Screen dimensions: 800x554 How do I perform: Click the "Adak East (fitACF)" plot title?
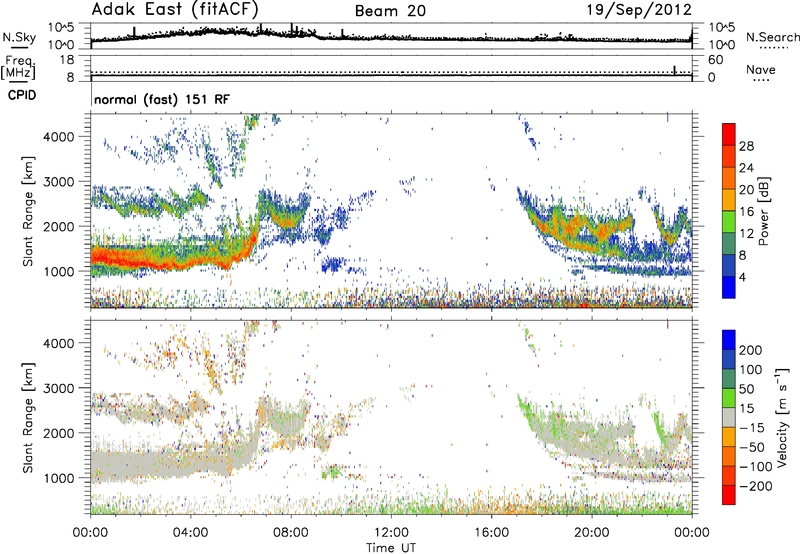175,10
